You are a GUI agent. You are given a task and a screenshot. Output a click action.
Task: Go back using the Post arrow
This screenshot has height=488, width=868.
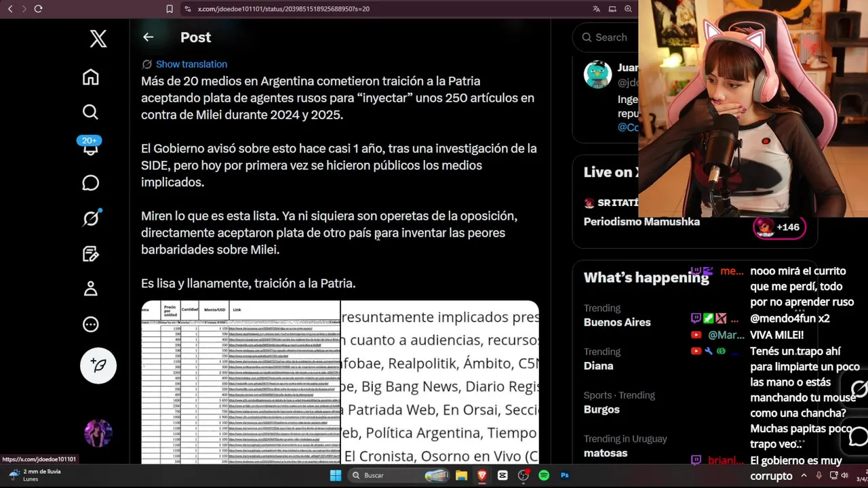tap(148, 37)
